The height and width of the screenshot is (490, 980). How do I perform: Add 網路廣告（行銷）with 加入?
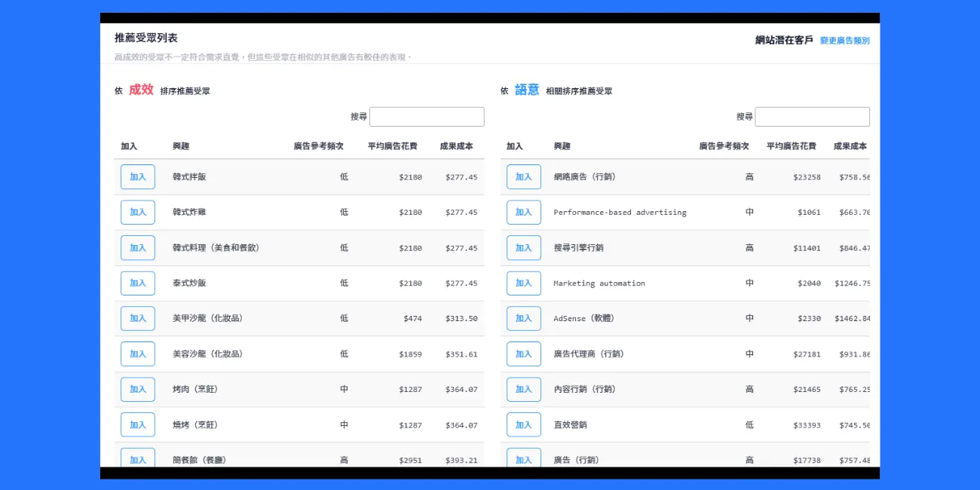click(x=524, y=177)
